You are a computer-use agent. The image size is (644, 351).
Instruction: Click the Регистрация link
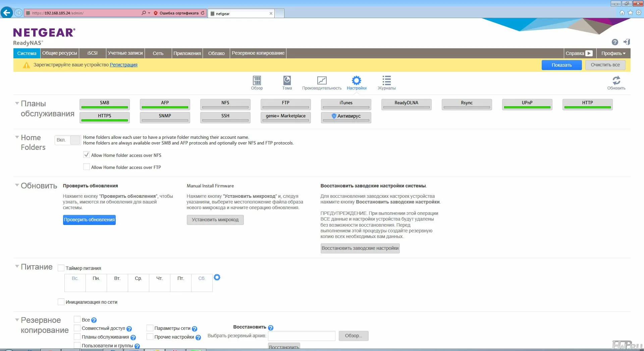(x=123, y=65)
